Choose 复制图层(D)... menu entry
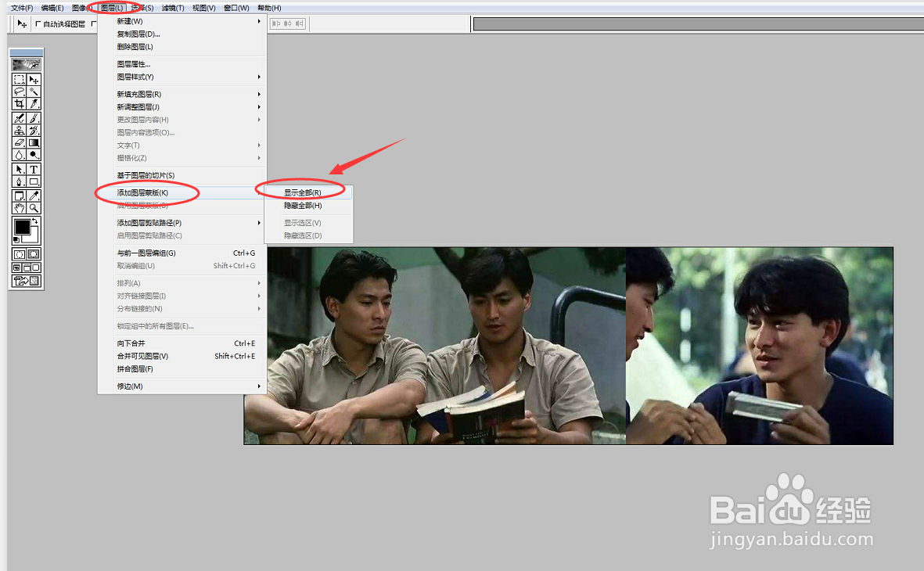This screenshot has width=924, height=571. point(182,34)
